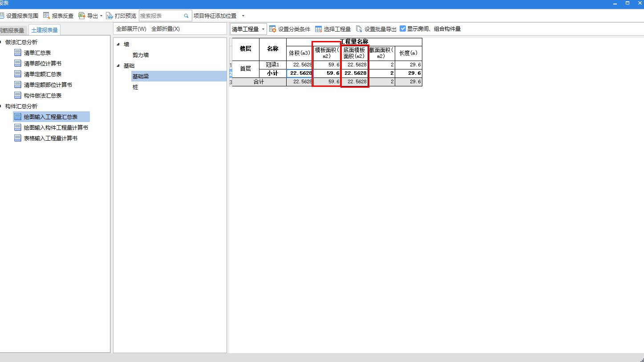This screenshot has width=644, height=362.
Task: Open 项目特征添加位置 dropdown arrow
Action: tap(243, 16)
